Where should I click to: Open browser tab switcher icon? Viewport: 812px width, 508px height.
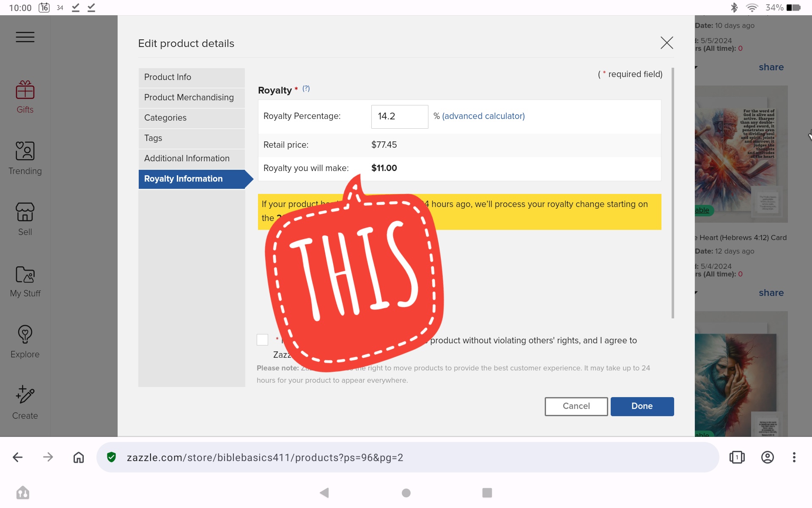pyautogui.click(x=737, y=457)
